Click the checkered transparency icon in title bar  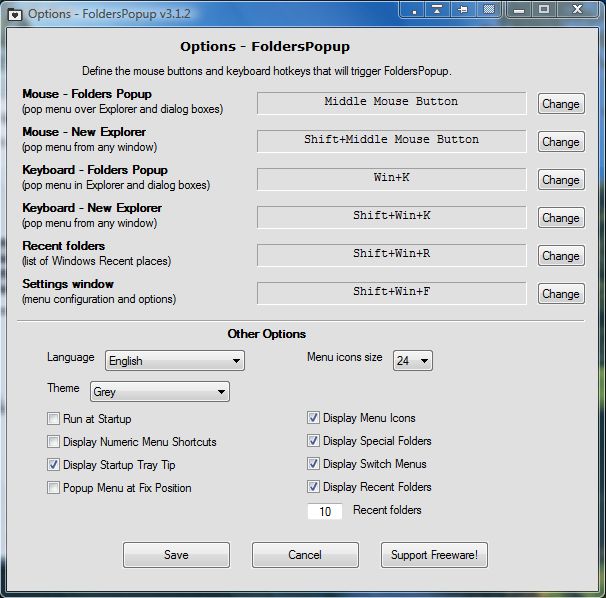tap(489, 10)
